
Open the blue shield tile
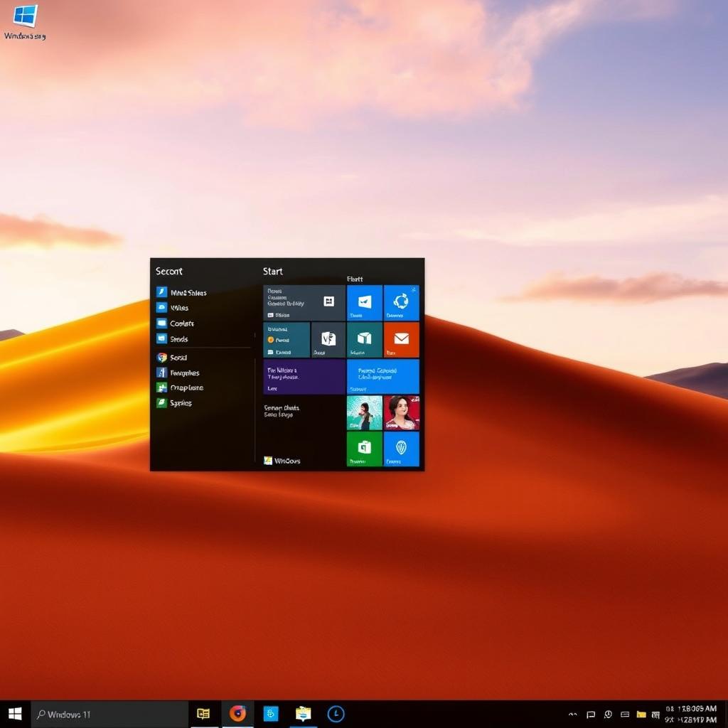(401, 449)
